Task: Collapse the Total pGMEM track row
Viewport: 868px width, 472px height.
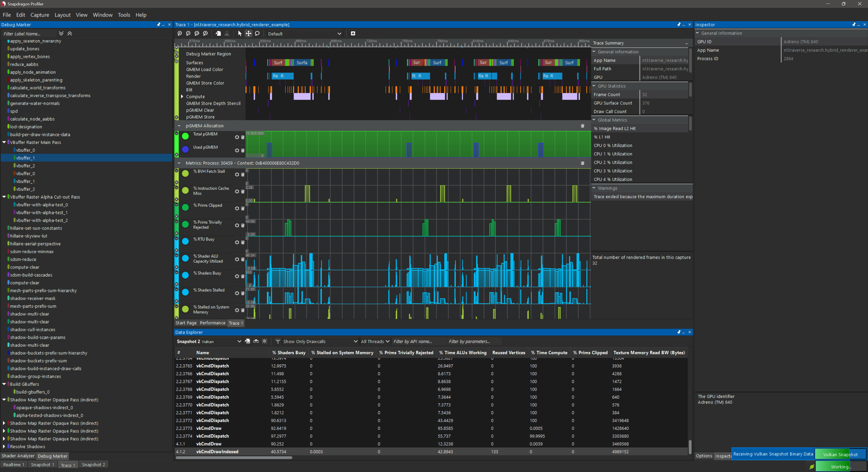Action: [x=176, y=133]
